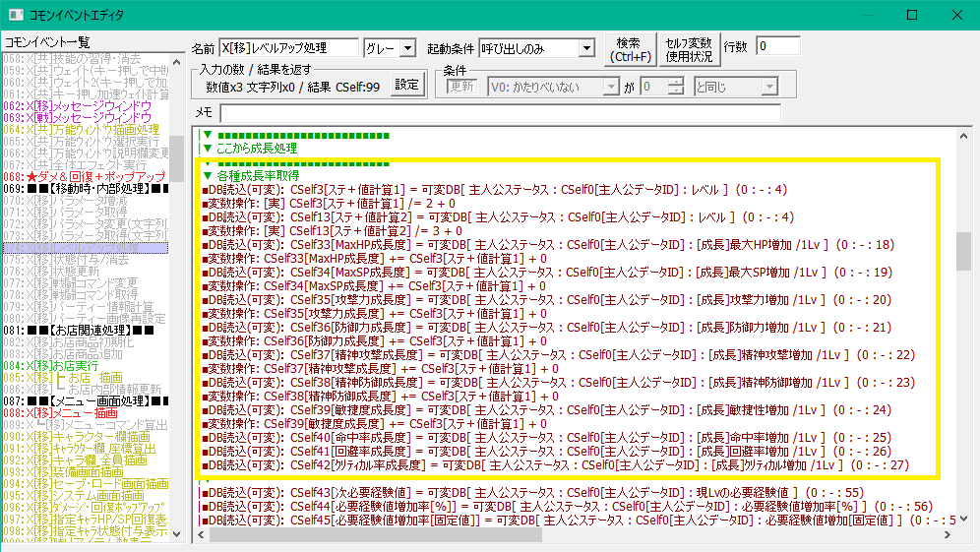The image size is (980, 552).
Task: Select the DB読込 CSelf33[MaxHP成長度] line
Action: coord(548,244)
